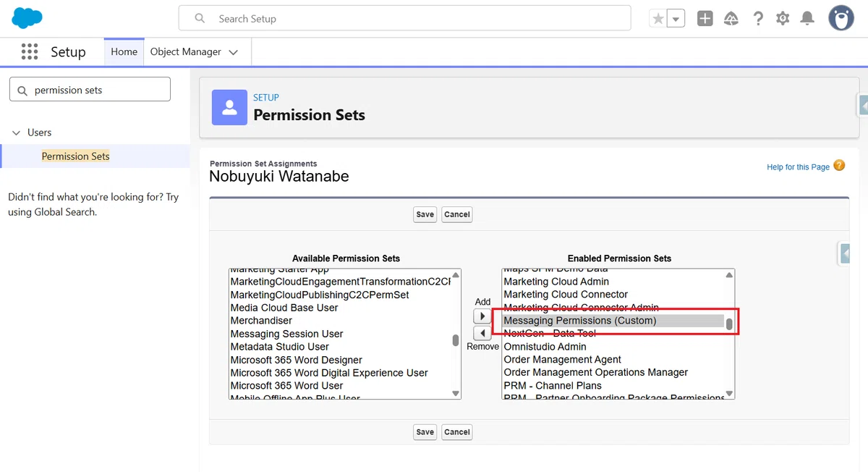Click the top Save button
Viewport: 868px width, 472px height.
click(x=425, y=214)
